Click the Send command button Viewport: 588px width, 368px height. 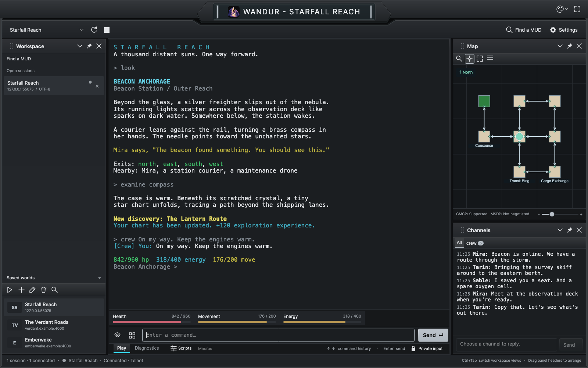pyautogui.click(x=433, y=335)
